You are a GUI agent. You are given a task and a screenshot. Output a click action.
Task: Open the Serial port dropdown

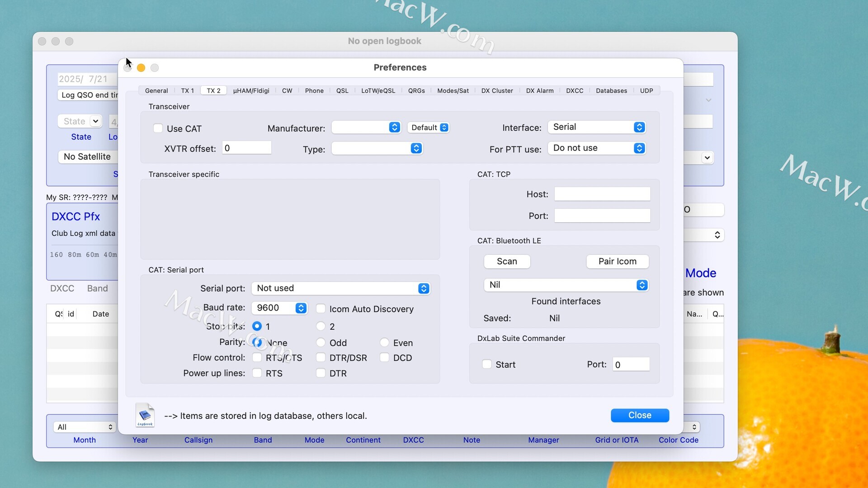341,288
